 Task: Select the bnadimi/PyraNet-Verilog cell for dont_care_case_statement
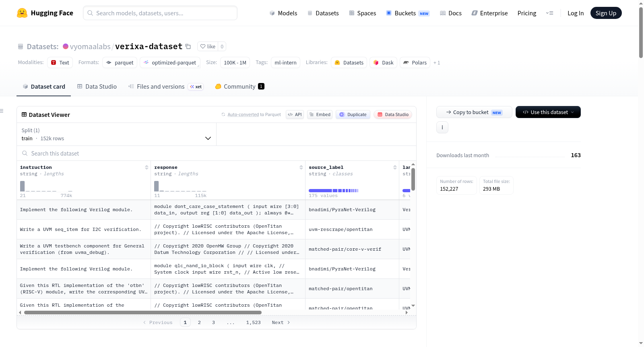click(x=352, y=210)
